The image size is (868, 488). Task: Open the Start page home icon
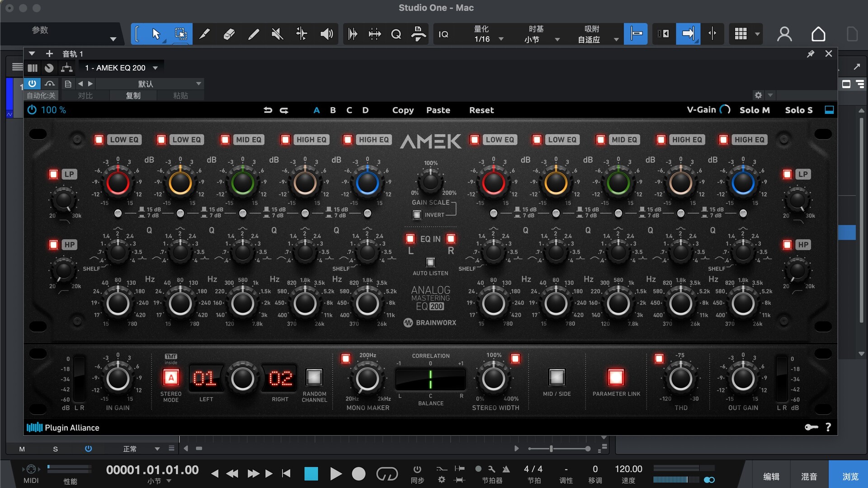click(x=818, y=34)
